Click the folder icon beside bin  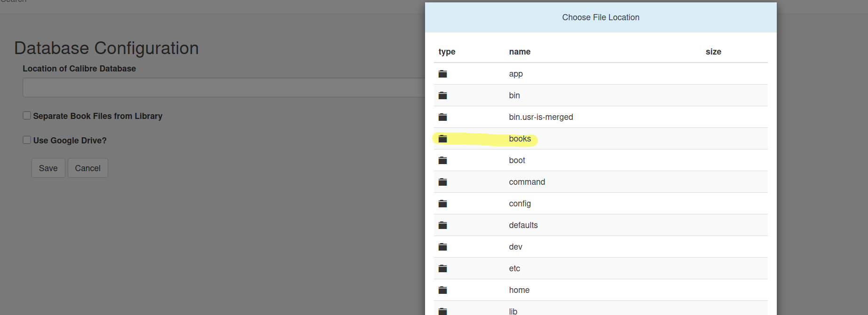coord(442,95)
